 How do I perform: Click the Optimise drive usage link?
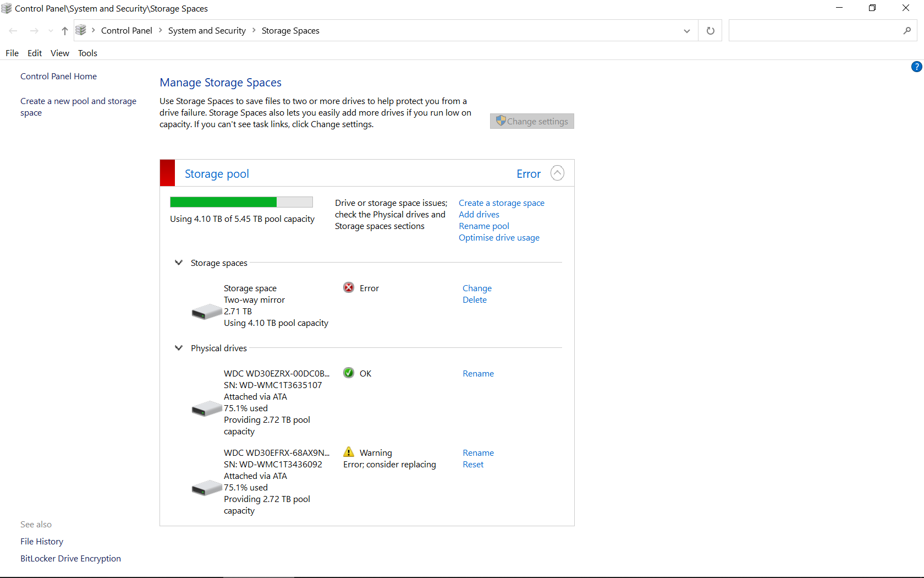(499, 237)
